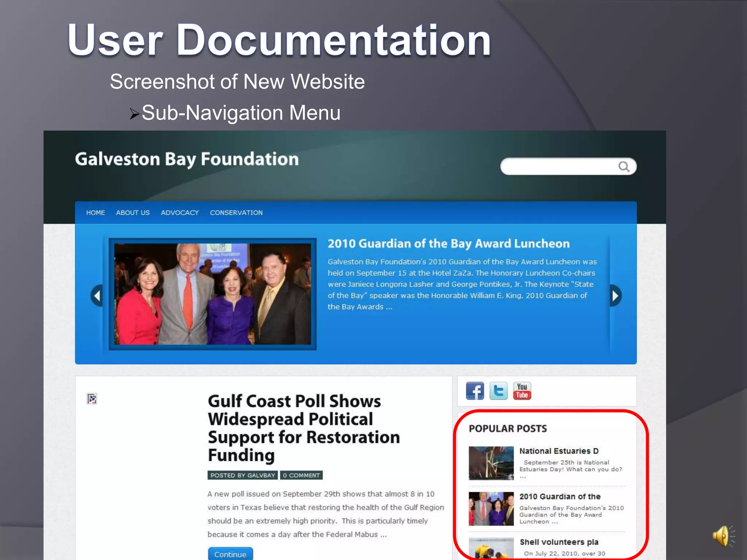Click the 0 COMMENT tag
This screenshot has height=560, width=747.
pos(301,475)
